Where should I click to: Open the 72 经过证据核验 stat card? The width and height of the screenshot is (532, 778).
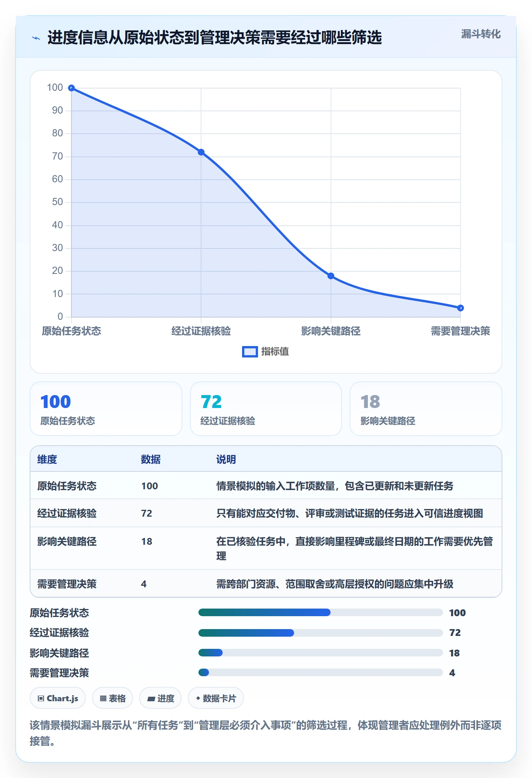266,409
